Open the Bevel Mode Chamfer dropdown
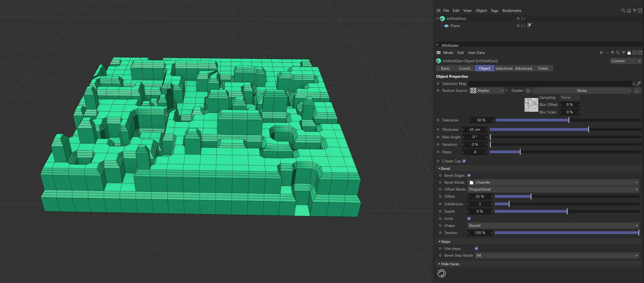 click(553, 182)
